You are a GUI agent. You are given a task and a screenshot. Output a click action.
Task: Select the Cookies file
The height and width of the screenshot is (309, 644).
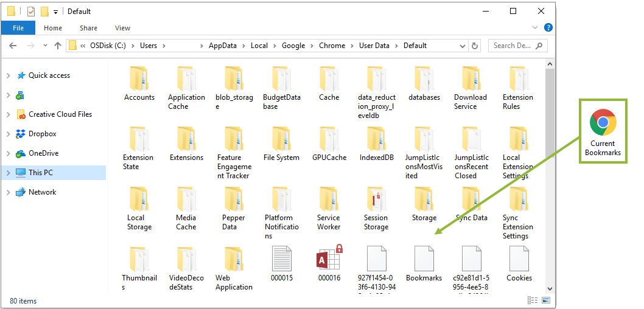point(519,262)
